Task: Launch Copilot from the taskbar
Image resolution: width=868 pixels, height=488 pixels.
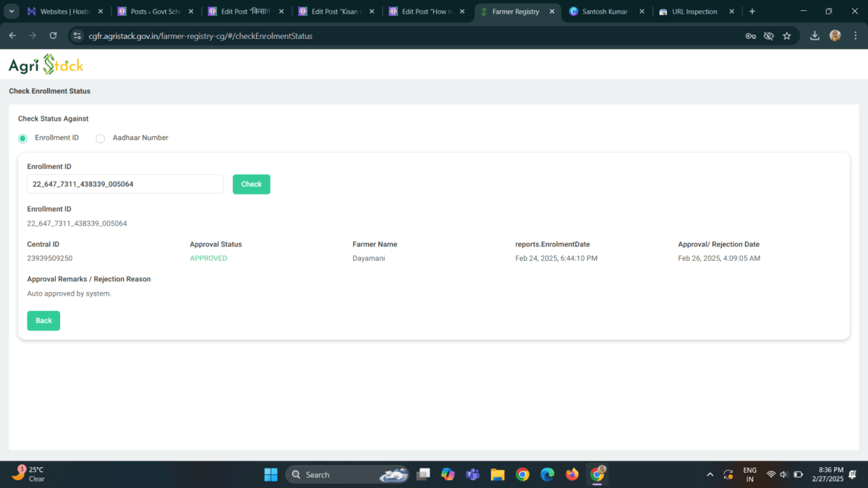Action: pyautogui.click(x=448, y=474)
